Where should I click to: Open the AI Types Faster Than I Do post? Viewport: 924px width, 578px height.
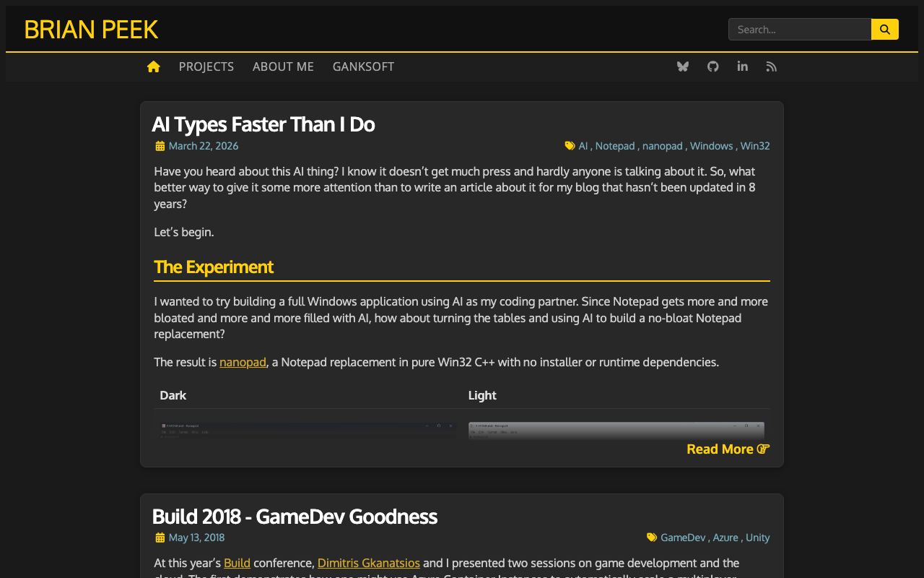coord(263,124)
